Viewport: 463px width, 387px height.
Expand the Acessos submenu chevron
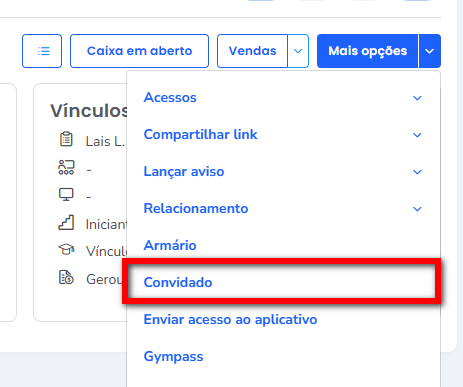tap(417, 98)
